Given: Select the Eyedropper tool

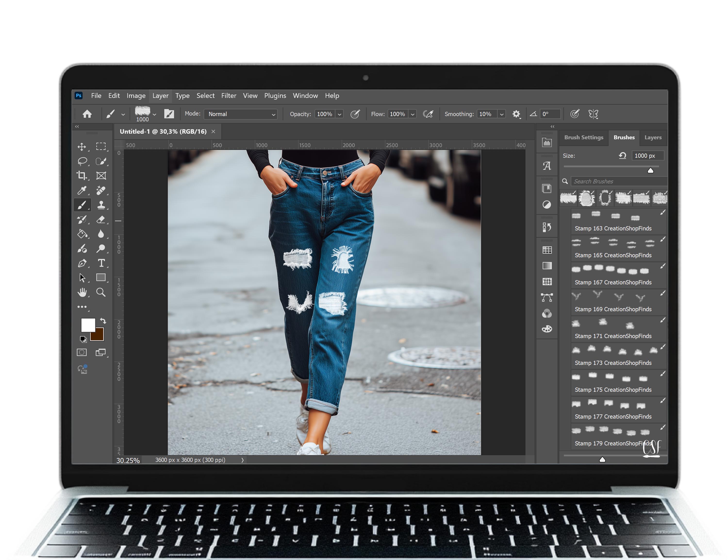Looking at the screenshot, I should click(x=82, y=190).
